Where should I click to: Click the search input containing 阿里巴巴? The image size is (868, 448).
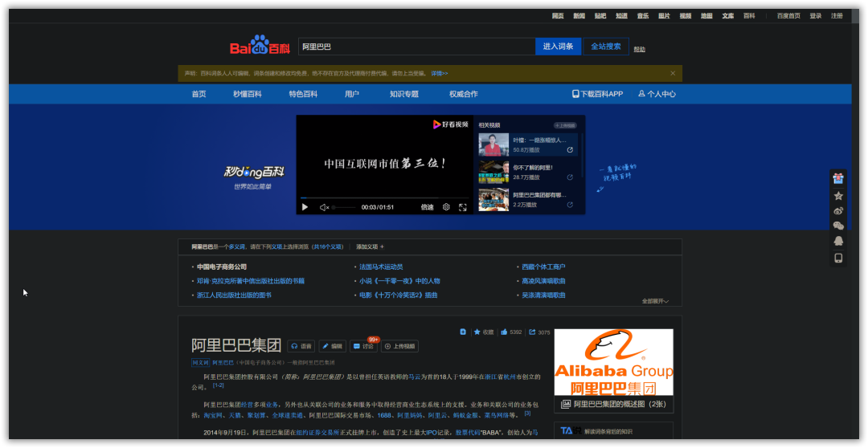417,47
